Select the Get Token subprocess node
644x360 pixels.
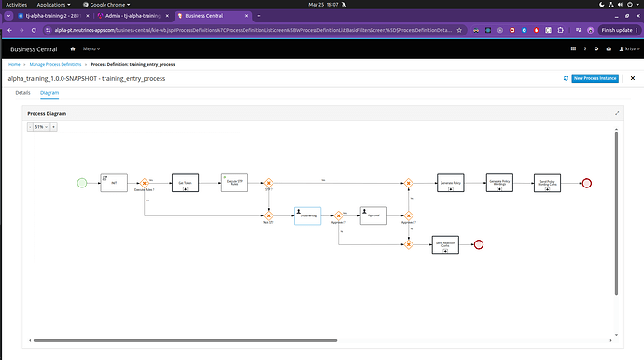185,183
